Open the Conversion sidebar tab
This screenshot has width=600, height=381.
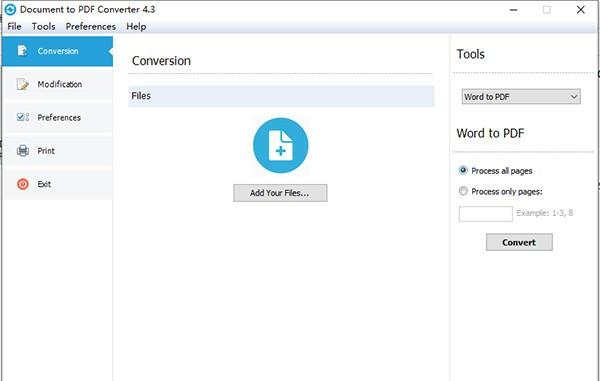coord(57,51)
